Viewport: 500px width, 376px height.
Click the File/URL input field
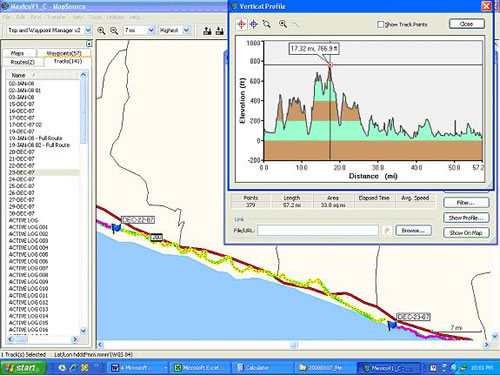coord(318,230)
